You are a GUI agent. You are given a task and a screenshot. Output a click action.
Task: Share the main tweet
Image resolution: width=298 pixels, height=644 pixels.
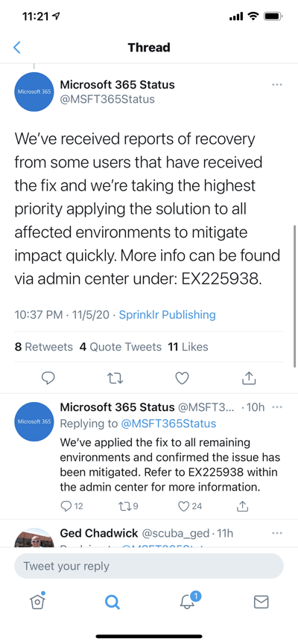(x=249, y=378)
